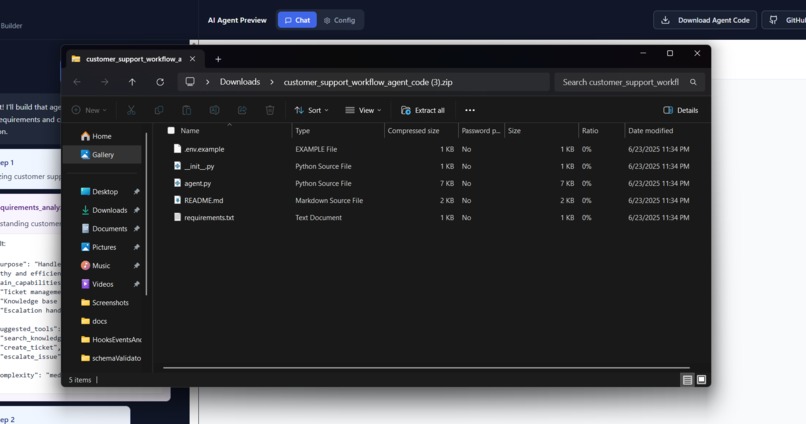Unpin Downloads via its pin icon
The width and height of the screenshot is (806, 424).
pyautogui.click(x=136, y=210)
